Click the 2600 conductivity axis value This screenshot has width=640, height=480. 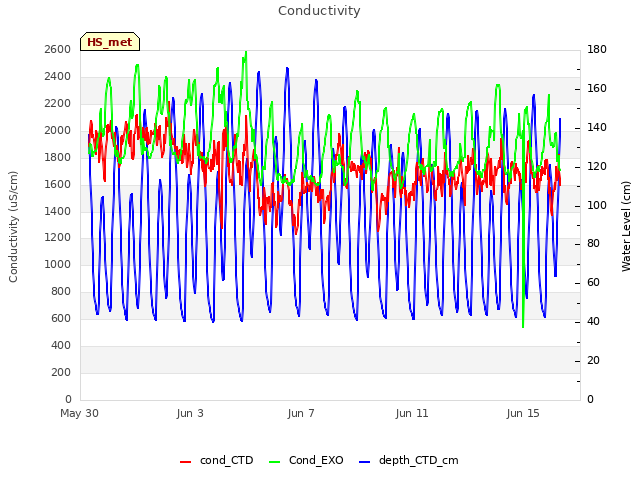58,49
